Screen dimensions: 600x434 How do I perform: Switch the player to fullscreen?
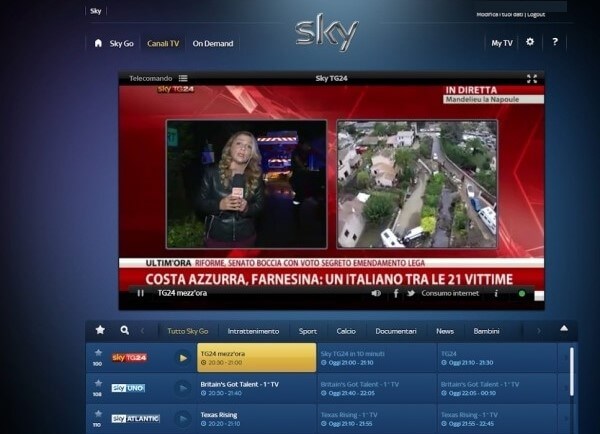click(x=532, y=78)
